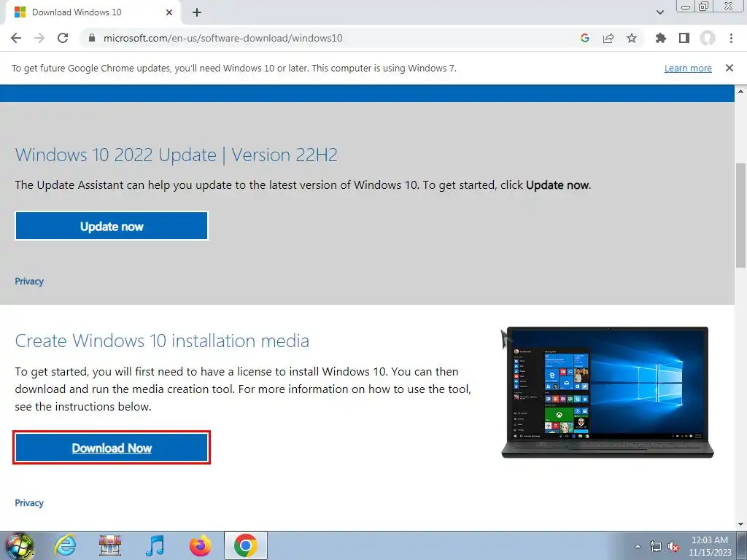Dismiss the Chrome update notification bar
This screenshot has width=747, height=560.
pyautogui.click(x=729, y=68)
